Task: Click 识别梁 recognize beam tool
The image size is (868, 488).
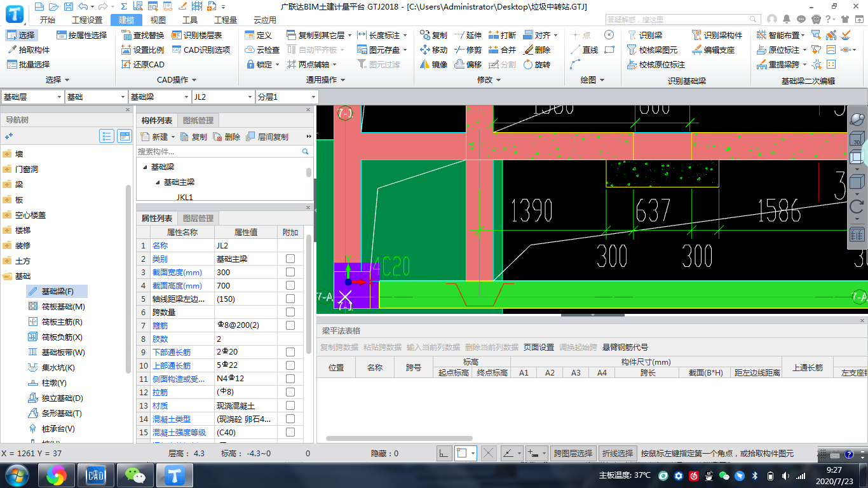Action: [645, 35]
